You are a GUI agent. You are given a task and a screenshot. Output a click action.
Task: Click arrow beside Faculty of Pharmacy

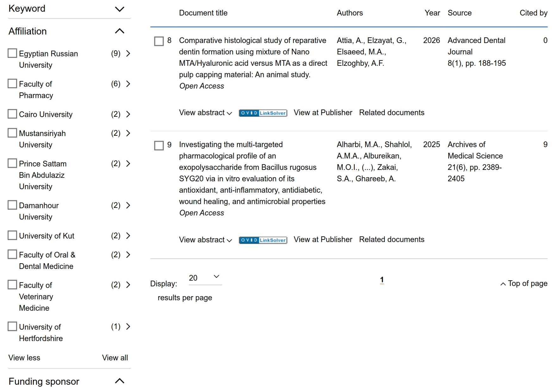tap(128, 84)
